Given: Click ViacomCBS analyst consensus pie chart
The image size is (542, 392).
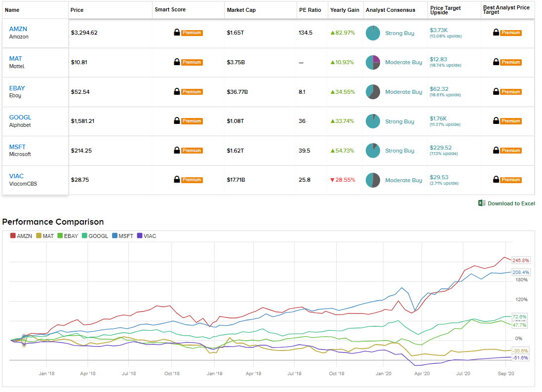Looking at the screenshot, I should tap(373, 180).
